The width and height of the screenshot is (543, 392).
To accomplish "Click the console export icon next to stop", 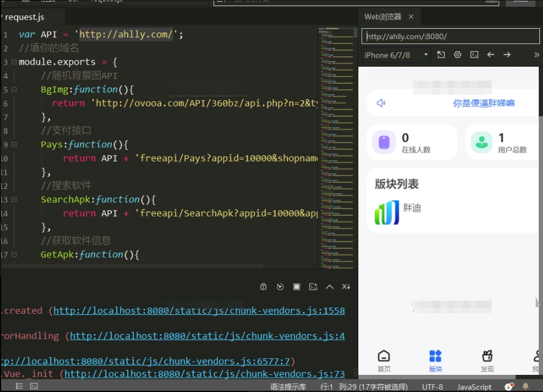I will point(313,287).
